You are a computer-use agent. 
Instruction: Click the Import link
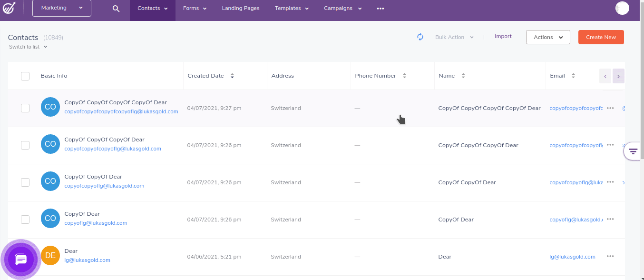[503, 36]
